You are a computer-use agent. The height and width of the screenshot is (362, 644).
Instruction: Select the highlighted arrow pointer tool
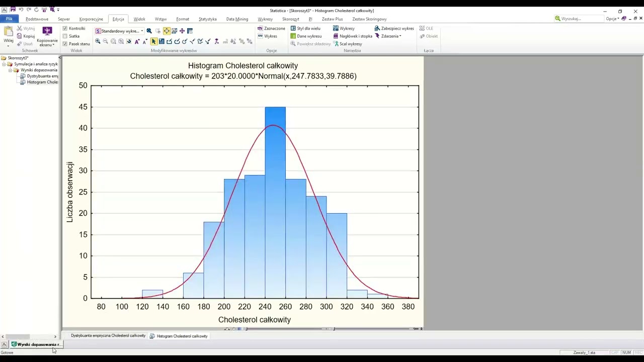(153, 41)
